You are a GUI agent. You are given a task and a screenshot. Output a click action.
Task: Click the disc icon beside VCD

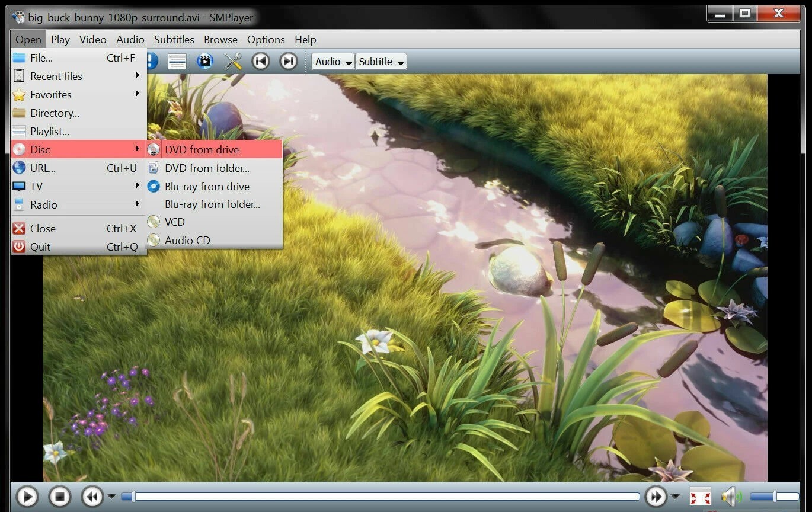pos(154,222)
